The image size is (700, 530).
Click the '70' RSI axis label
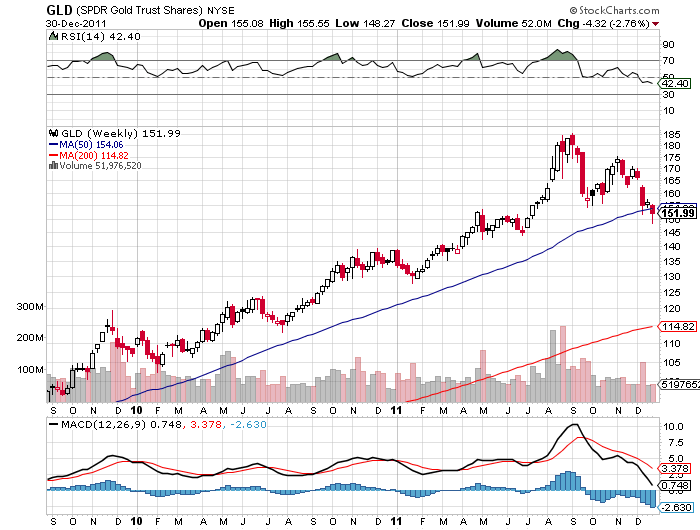click(668, 60)
